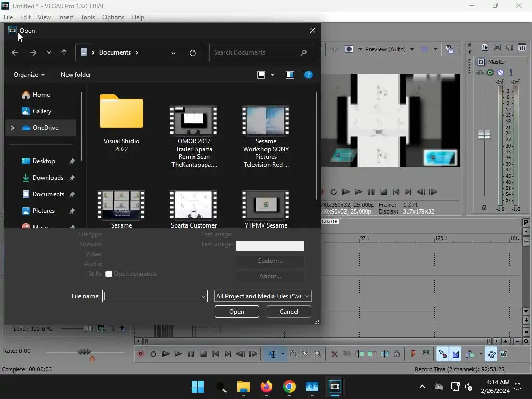Toggle Enable Snapping in bottom toolbar
This screenshot has height=399, width=532.
pos(443,354)
